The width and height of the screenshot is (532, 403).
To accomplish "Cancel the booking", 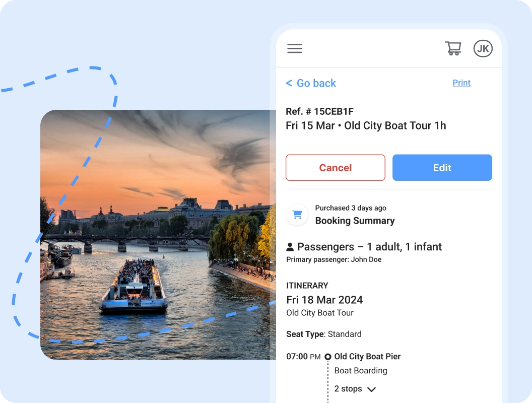I will click(335, 168).
